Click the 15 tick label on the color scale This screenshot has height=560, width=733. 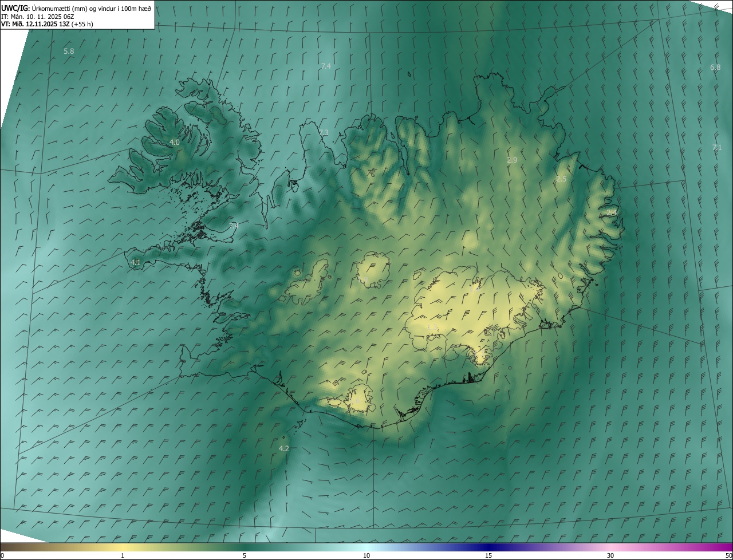[x=488, y=556]
